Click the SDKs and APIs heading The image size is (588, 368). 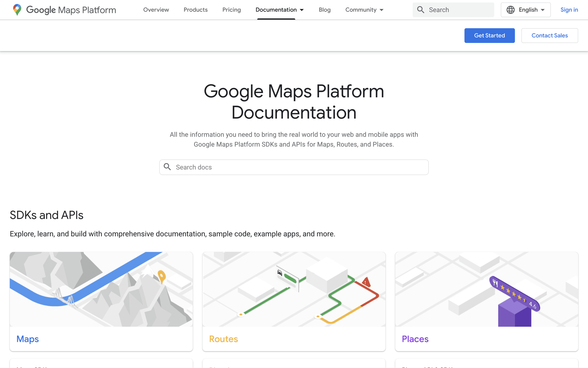point(47,215)
